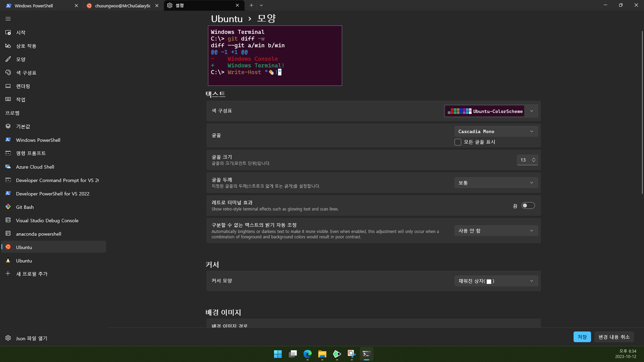The image size is (644, 362).
Task: Click the Developer PowerShell for VS 2022 icon
Action: coord(8,193)
